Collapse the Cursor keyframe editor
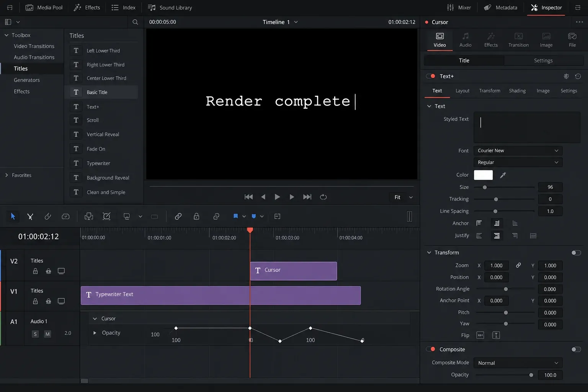Screen dimensions: 588x392 [95, 318]
